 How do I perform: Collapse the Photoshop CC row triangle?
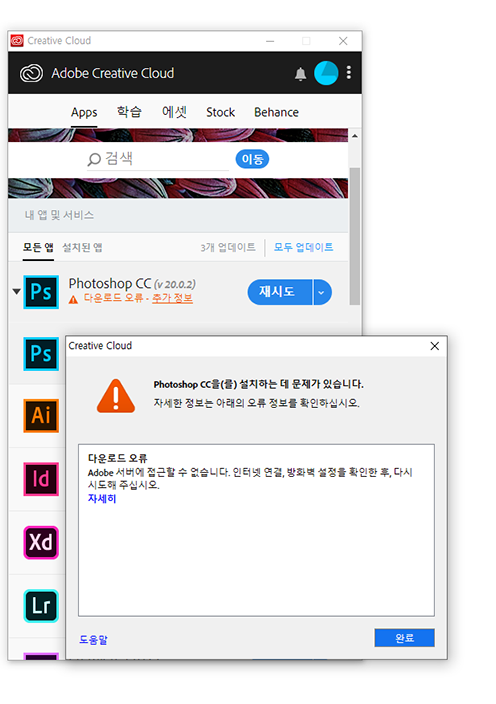[x=17, y=292]
